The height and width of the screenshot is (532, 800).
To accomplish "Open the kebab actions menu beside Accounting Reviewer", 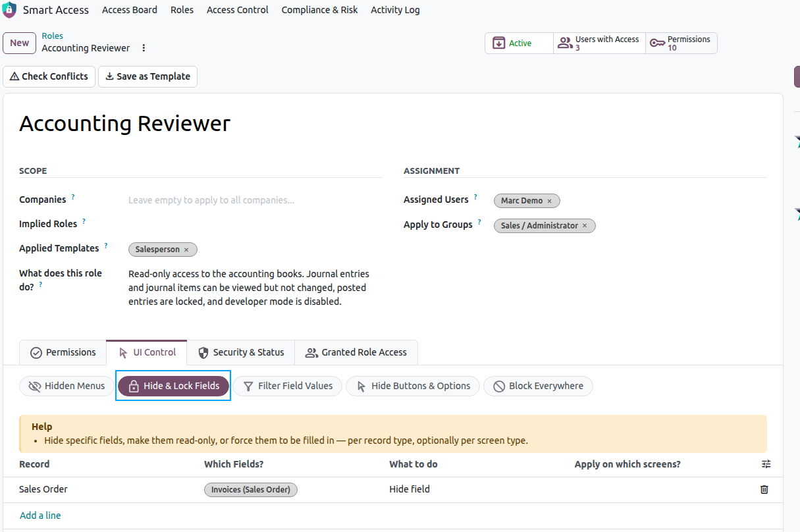I will click(x=144, y=48).
